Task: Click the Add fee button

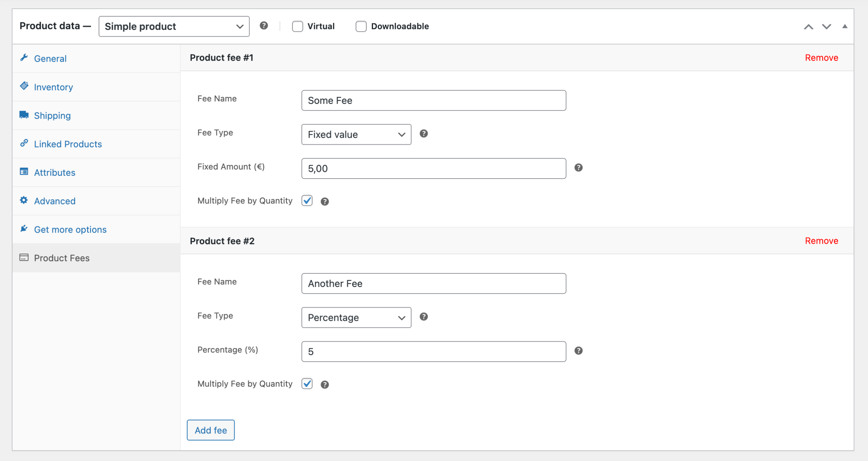Action: pos(211,430)
